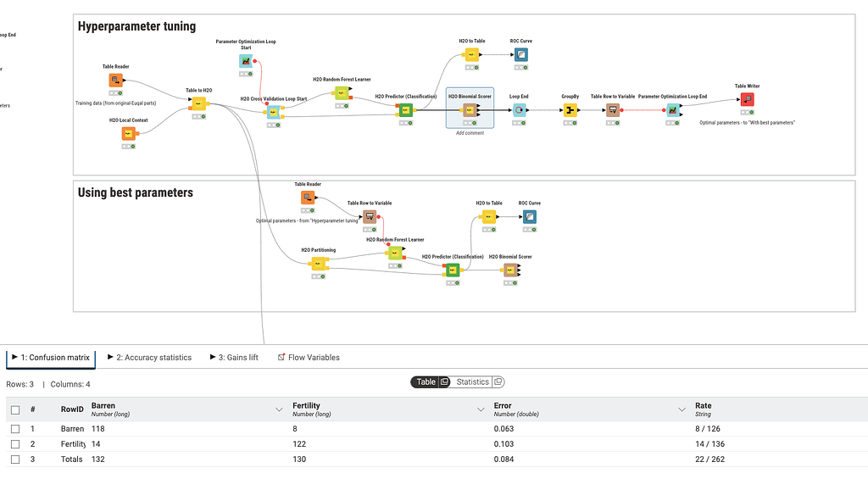Screen dimensions: 868x479
Task: Select the H2O Local Context node
Action: 129,133
